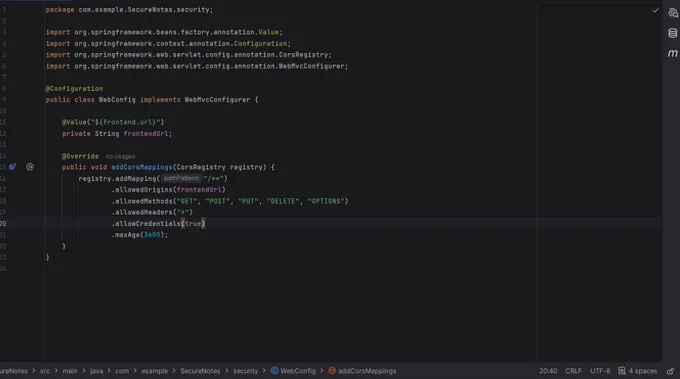Place cursor on @Configuration annotation
Image resolution: width=680 pixels, height=379 pixels.
[74, 88]
